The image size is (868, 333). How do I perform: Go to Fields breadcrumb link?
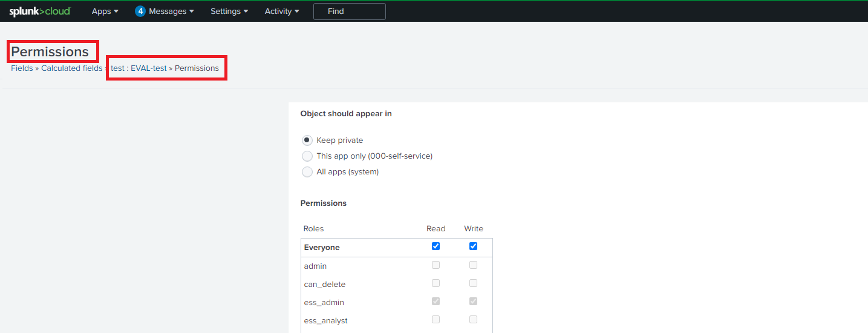pos(22,68)
